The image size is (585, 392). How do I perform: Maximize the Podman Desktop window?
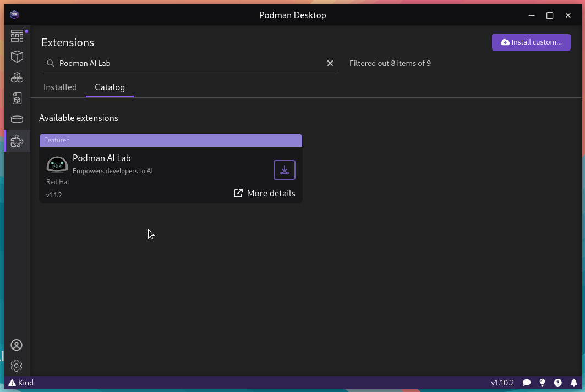pos(550,15)
